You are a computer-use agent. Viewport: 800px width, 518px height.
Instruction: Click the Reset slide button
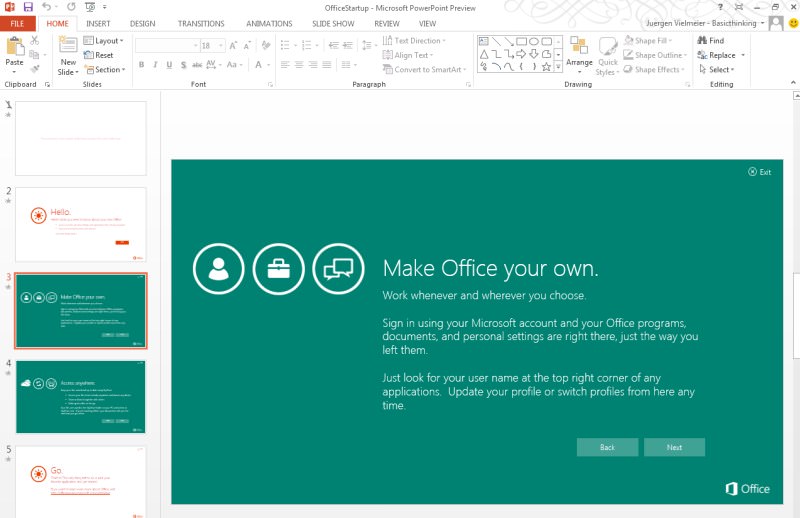[98, 55]
